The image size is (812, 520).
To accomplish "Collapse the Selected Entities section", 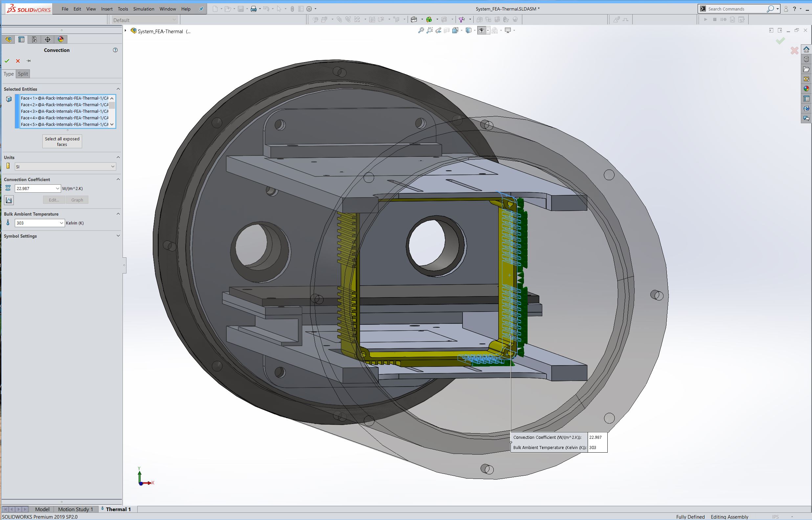I will click(118, 89).
